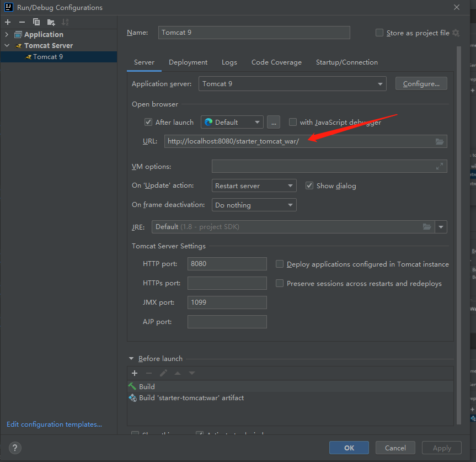This screenshot has height=462, width=476.
Task: Collapse the Tomcat Server group
Action: pos(7,46)
